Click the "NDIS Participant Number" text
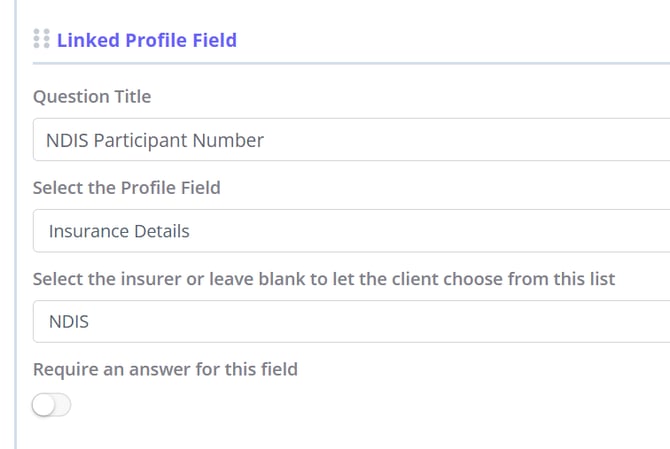The height and width of the screenshot is (449, 670). click(x=156, y=140)
